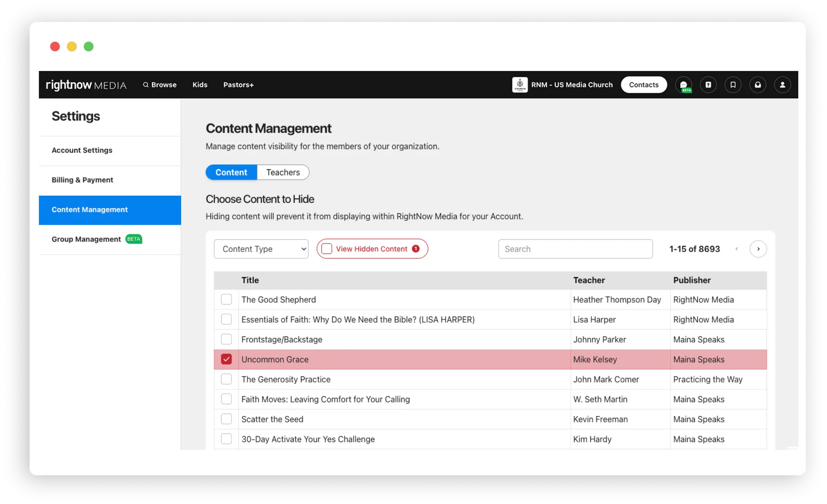The image size is (827, 504).
Task: Switch to the Teachers tab
Action: click(283, 172)
